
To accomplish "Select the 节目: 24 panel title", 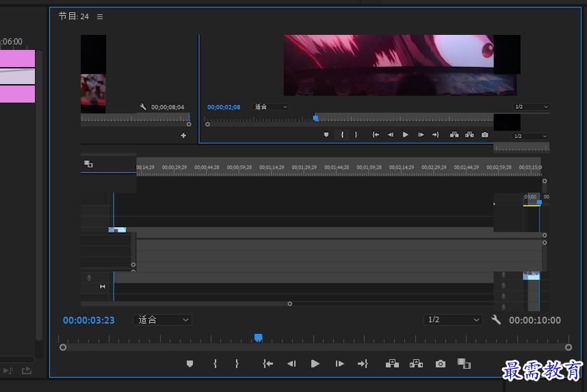I will tap(74, 16).
